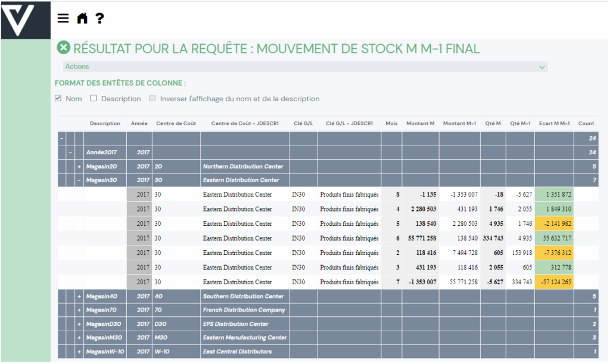Expand the Magasin40 row
Viewport: 610px width, 364px height.
click(x=79, y=296)
